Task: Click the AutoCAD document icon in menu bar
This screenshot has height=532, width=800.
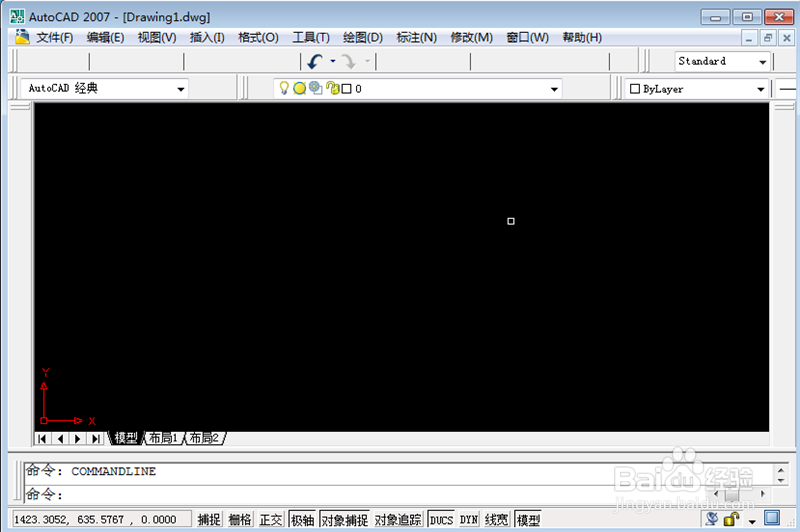Action: pyautogui.click(x=22, y=37)
